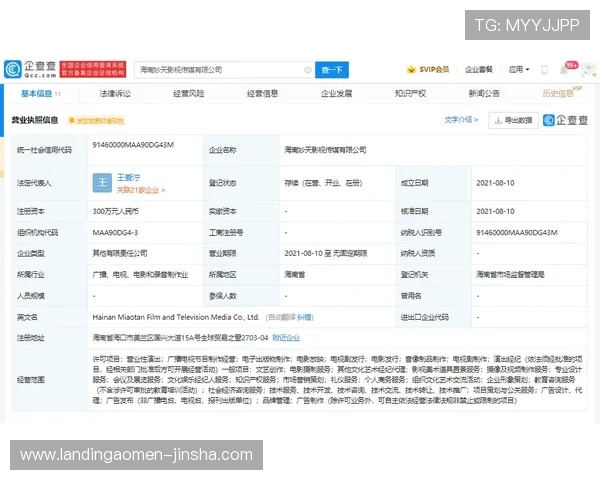Open the notifications bell icon
Screen dimensions: 600x480
tap(564, 70)
